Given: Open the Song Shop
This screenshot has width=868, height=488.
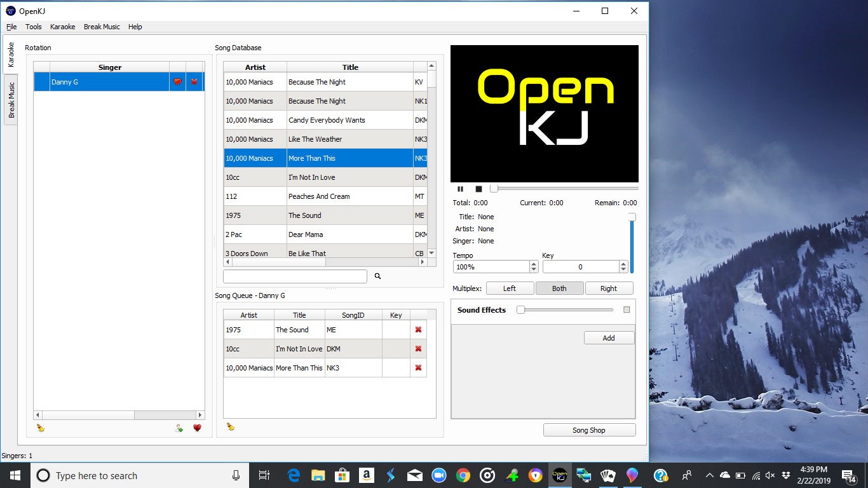Looking at the screenshot, I should [589, 430].
